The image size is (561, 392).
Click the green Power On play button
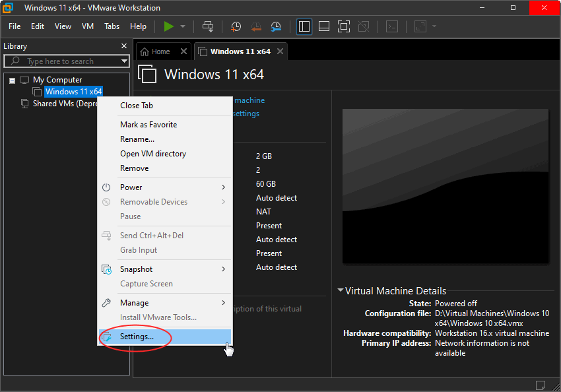click(169, 26)
